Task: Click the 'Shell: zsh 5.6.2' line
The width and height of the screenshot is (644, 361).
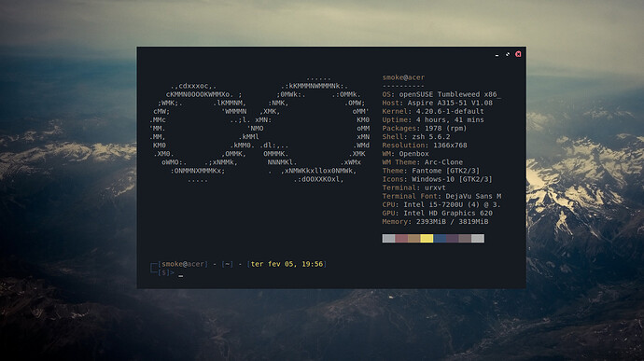Action: (x=416, y=137)
